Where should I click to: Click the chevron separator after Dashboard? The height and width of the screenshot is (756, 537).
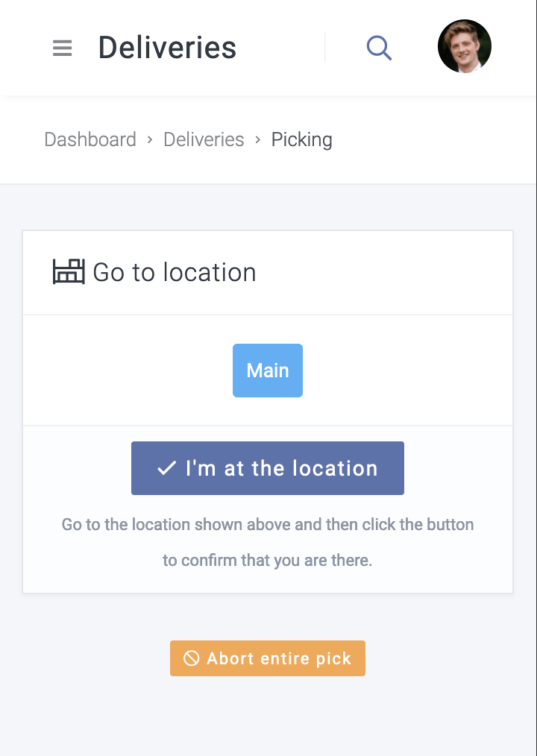150,139
